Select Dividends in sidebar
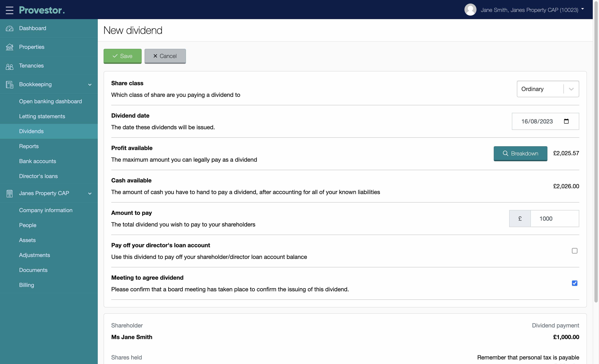 (49, 131)
